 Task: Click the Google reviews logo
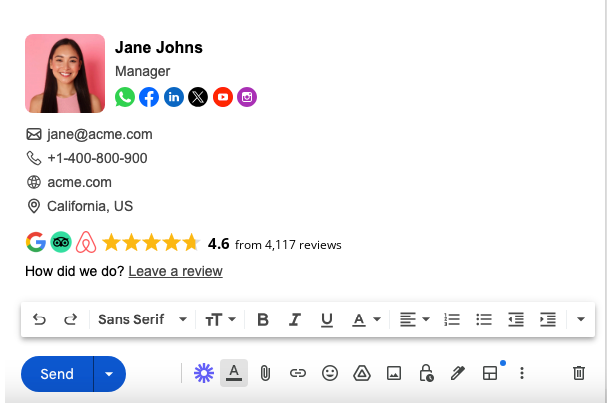[x=36, y=242]
